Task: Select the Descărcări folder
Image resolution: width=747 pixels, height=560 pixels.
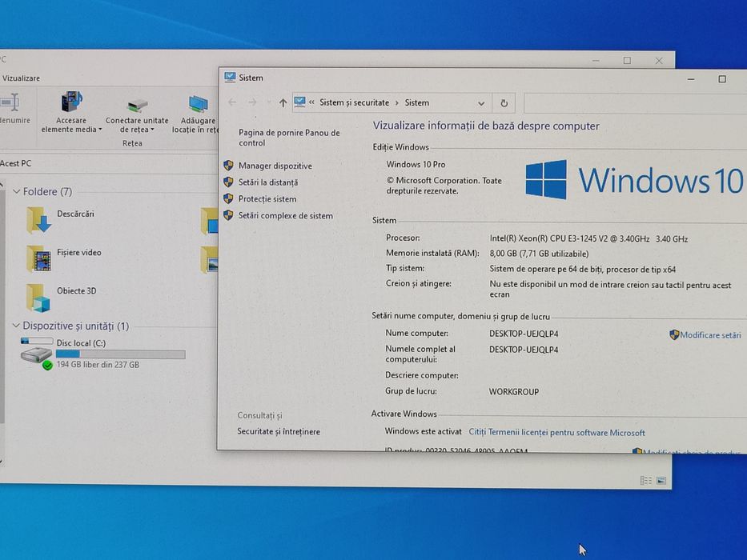Action: coord(61,219)
